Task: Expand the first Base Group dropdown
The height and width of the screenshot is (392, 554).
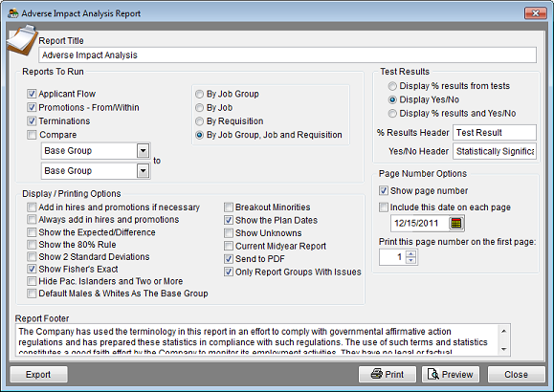Action: pyautogui.click(x=144, y=151)
